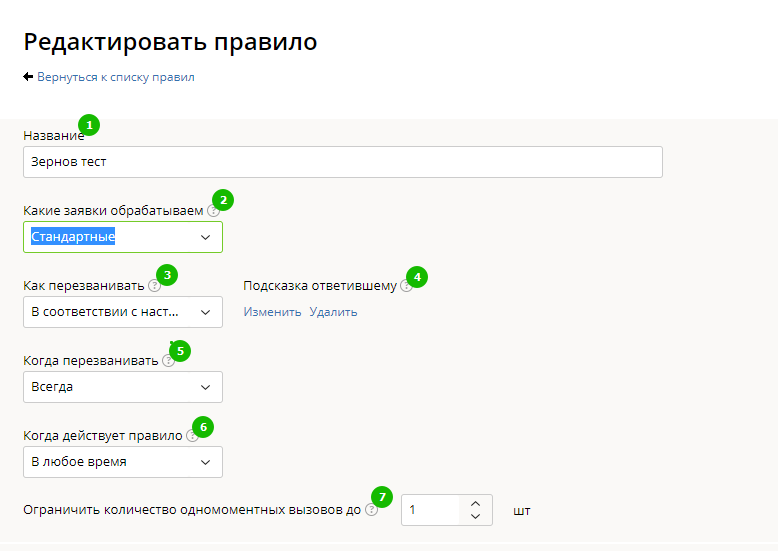The image size is (778, 551).
Task: Show help for 'Когда перезванивать'
Action: [168, 361]
